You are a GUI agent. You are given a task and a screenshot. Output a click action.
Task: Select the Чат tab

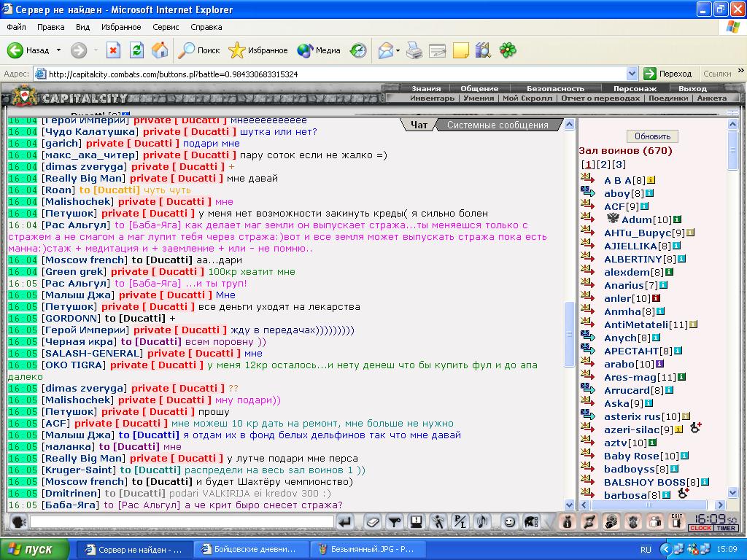(419, 125)
